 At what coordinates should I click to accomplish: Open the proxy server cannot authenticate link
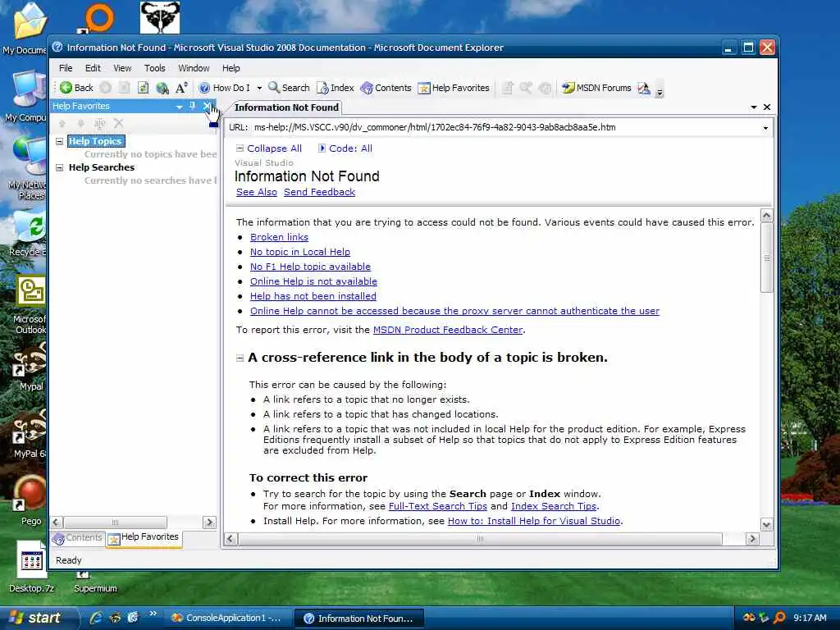pyautogui.click(x=454, y=311)
